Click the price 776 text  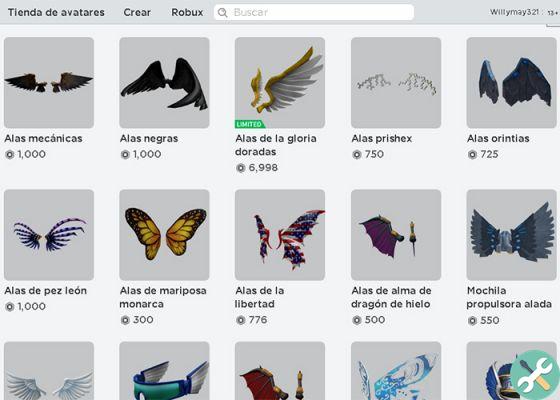(x=258, y=320)
